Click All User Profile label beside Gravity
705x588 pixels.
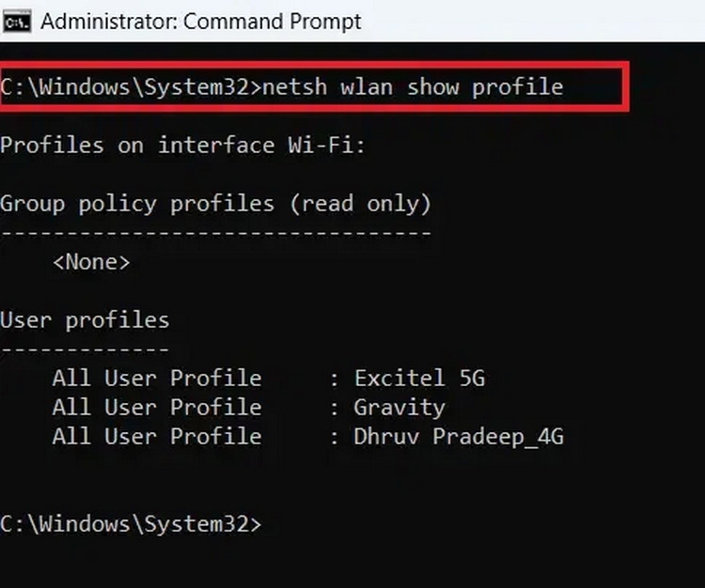tap(156, 408)
